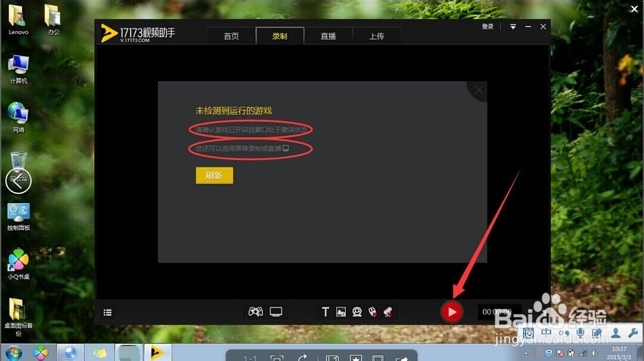This screenshot has height=361, width=644.
Task: Click the IME microphone voice input icon
Action: click(580, 333)
